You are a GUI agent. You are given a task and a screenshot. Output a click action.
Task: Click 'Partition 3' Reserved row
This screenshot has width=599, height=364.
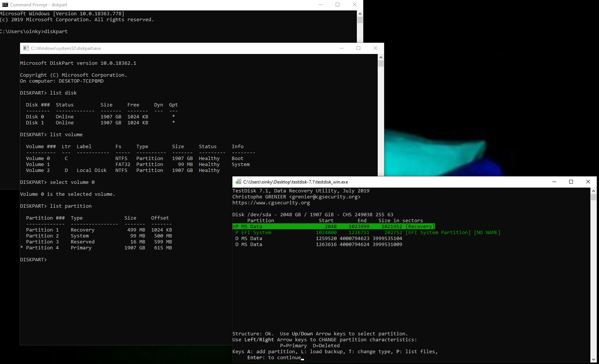[99, 242]
